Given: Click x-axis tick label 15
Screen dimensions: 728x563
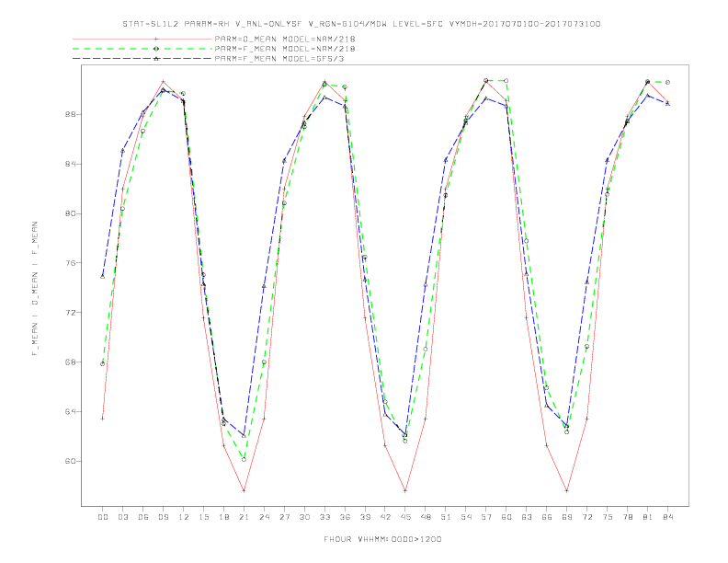Looking at the screenshot, I should pos(203,517).
